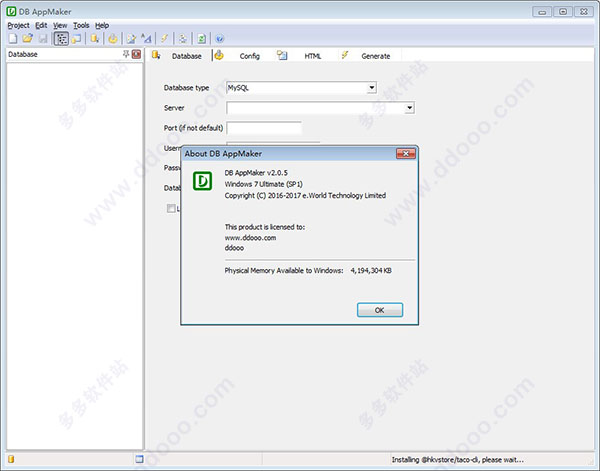This screenshot has height=471, width=600.
Task: Switch to the Database tab
Action: pos(186,56)
